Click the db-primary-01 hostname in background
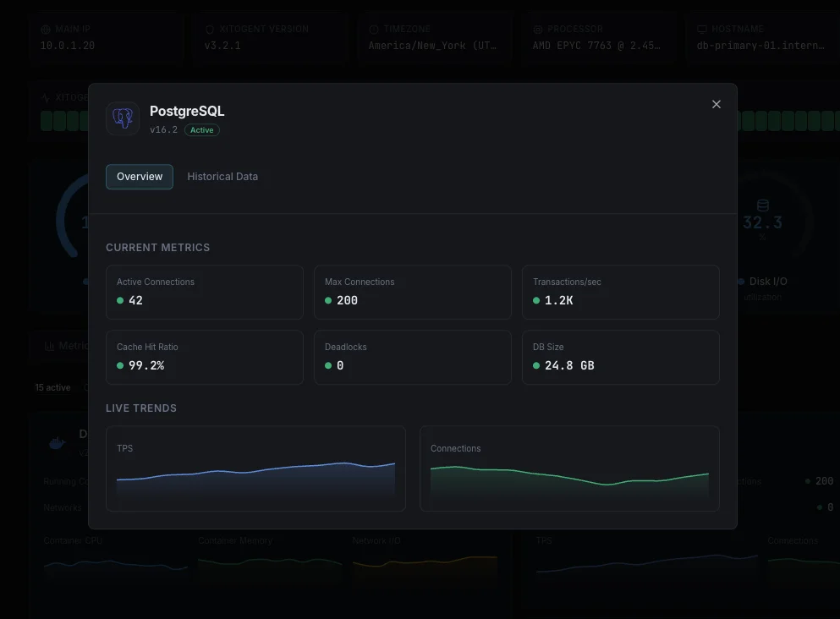The image size is (840, 619). pos(760,46)
